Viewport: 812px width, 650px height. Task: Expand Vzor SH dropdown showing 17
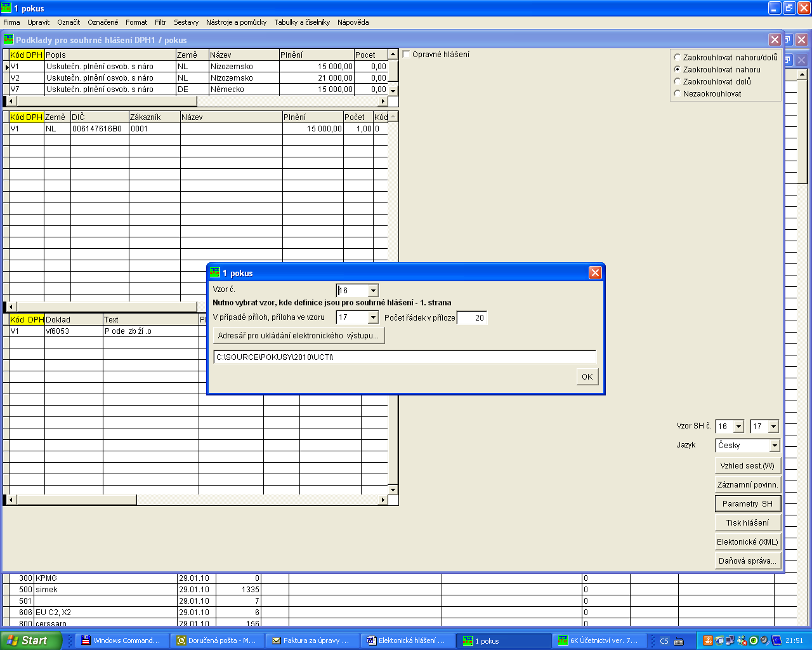click(773, 427)
